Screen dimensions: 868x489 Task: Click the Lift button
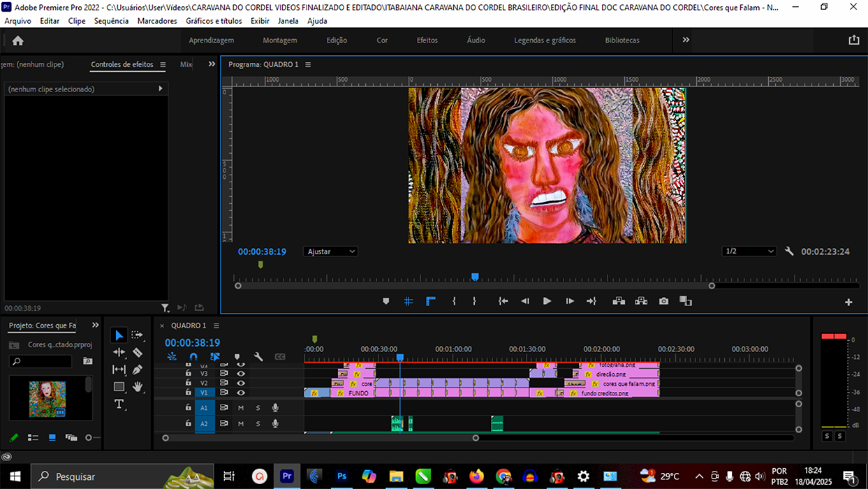[619, 301]
